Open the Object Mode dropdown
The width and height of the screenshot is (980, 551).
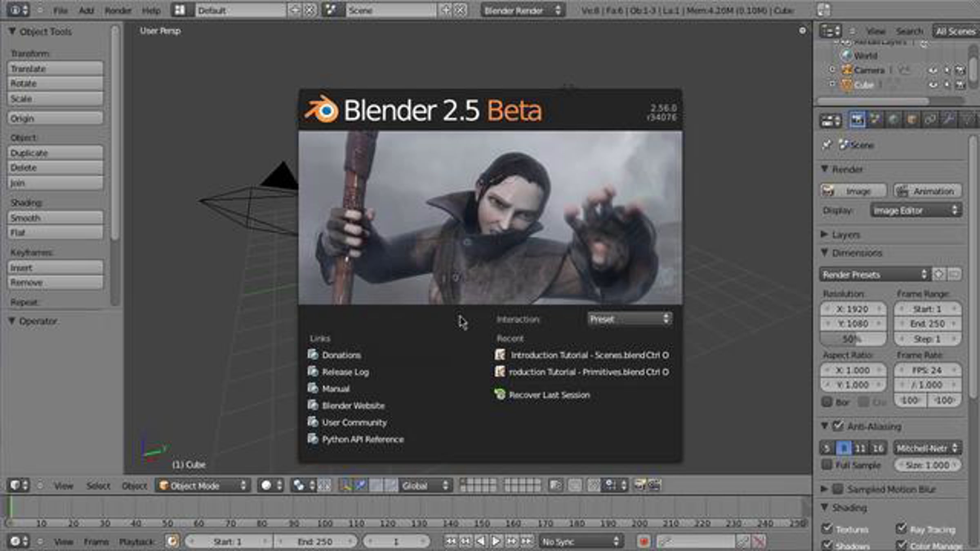pos(203,485)
